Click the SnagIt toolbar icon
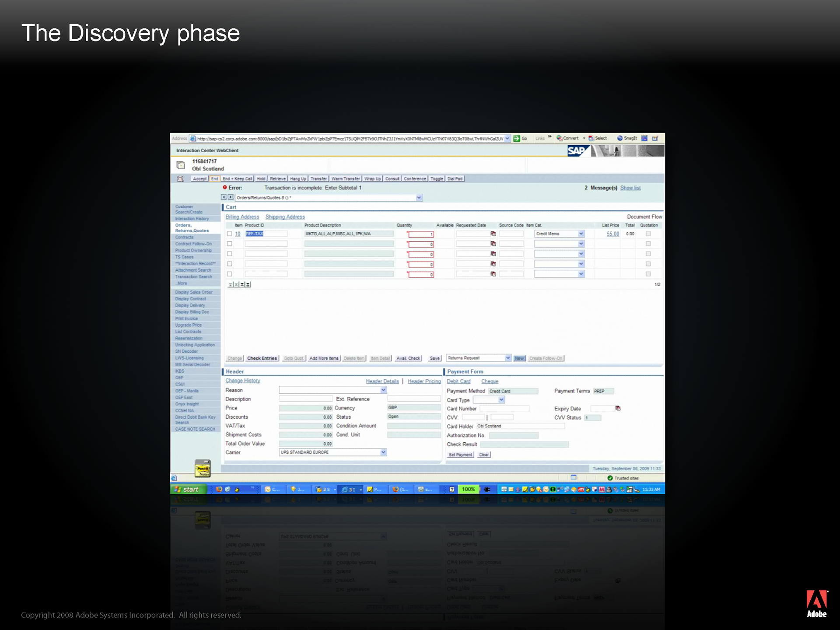Screen dimensions: 840x630 click(620, 138)
